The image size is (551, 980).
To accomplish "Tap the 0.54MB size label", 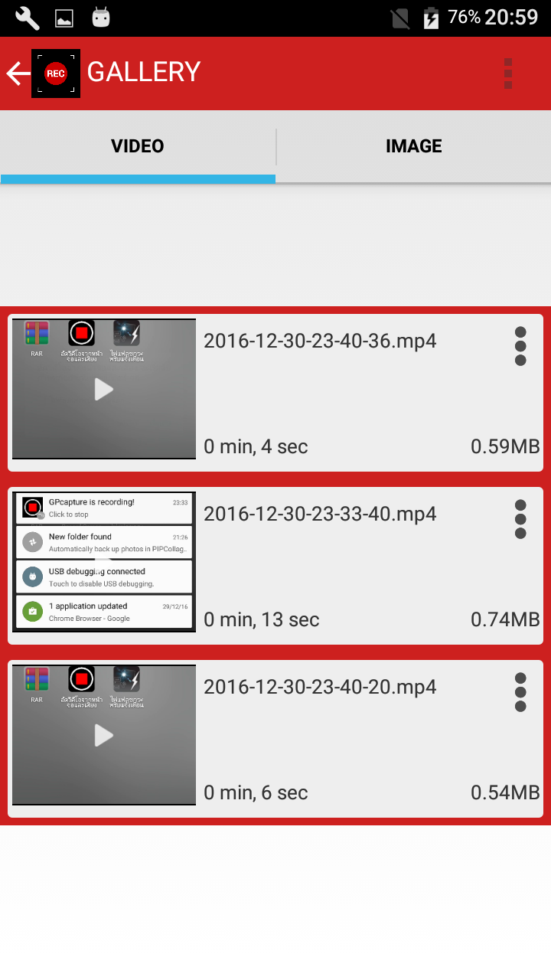I will [505, 792].
